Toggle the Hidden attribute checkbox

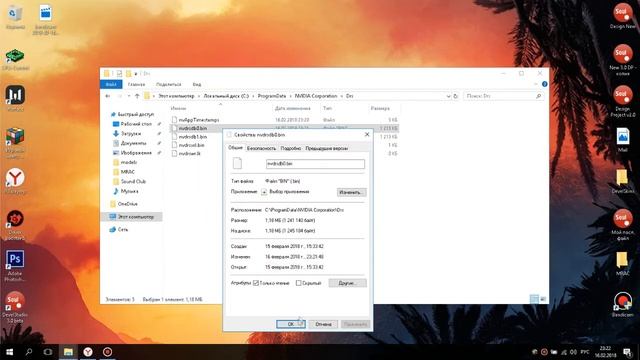coord(298,283)
